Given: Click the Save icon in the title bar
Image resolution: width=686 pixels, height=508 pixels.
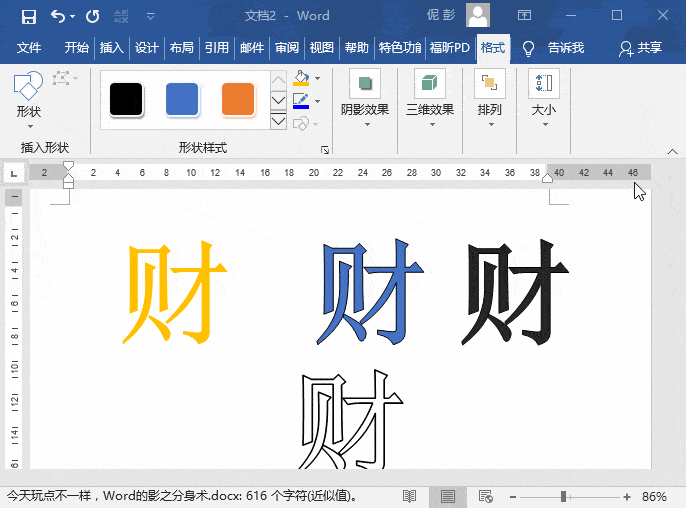Looking at the screenshot, I should click(28, 16).
